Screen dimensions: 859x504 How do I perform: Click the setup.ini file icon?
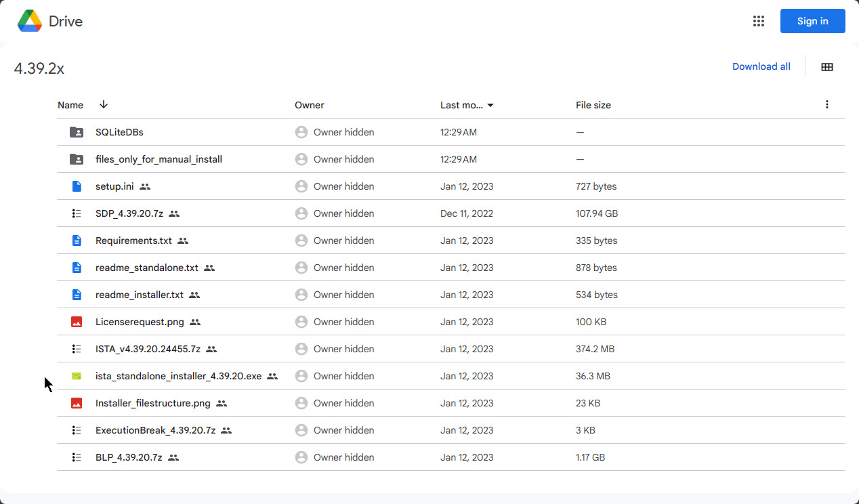tap(77, 186)
